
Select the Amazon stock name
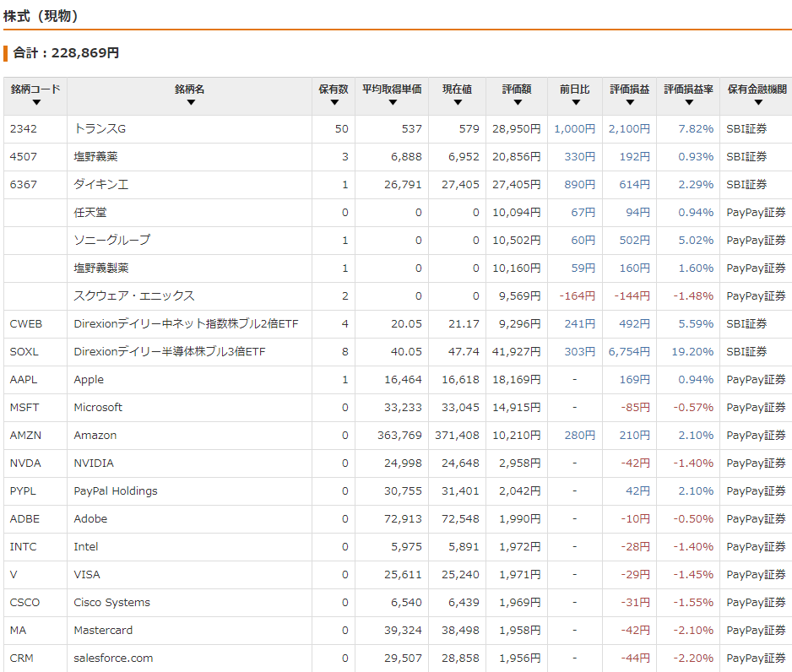point(95,436)
